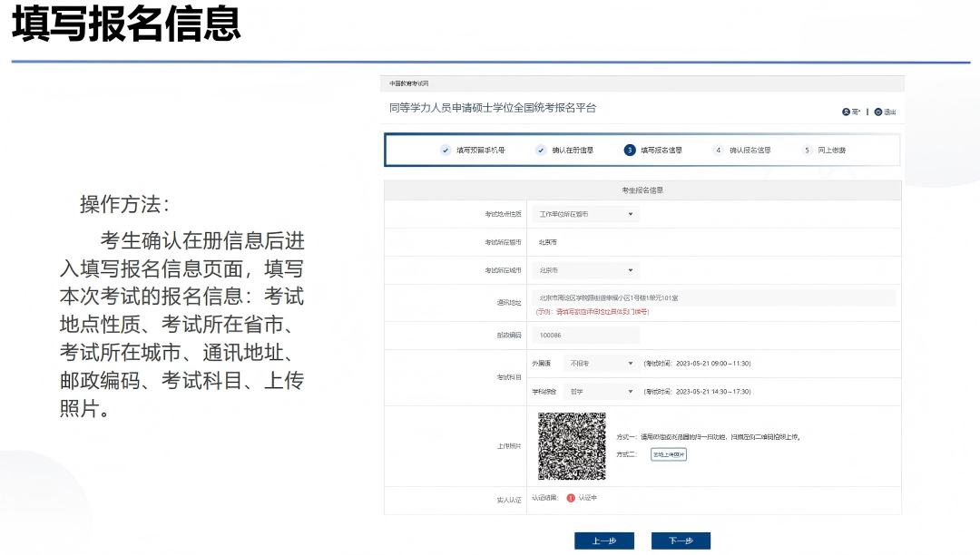Viewport: 980px width, 555px height.
Task: Click the step 3 circle icon
Action: (630, 151)
